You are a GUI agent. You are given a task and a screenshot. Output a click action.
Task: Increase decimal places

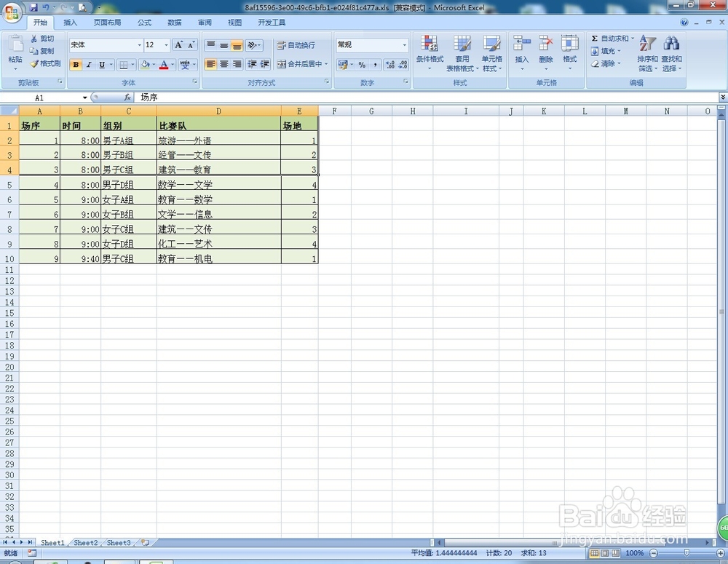tap(390, 65)
